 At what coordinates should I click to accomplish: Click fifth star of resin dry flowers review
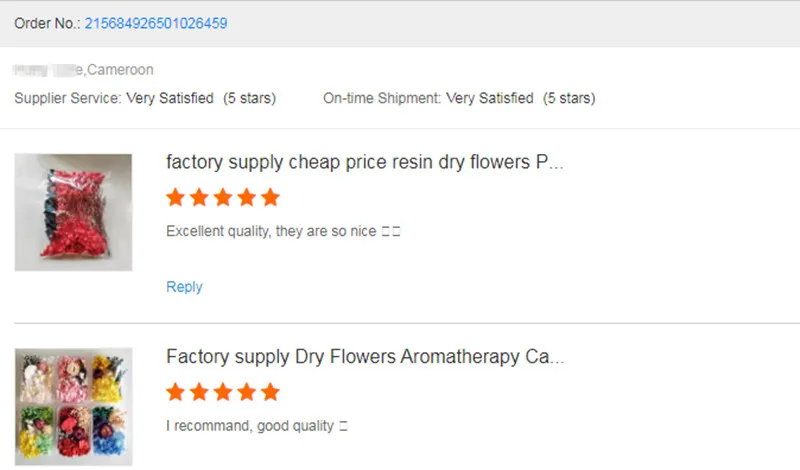270,197
